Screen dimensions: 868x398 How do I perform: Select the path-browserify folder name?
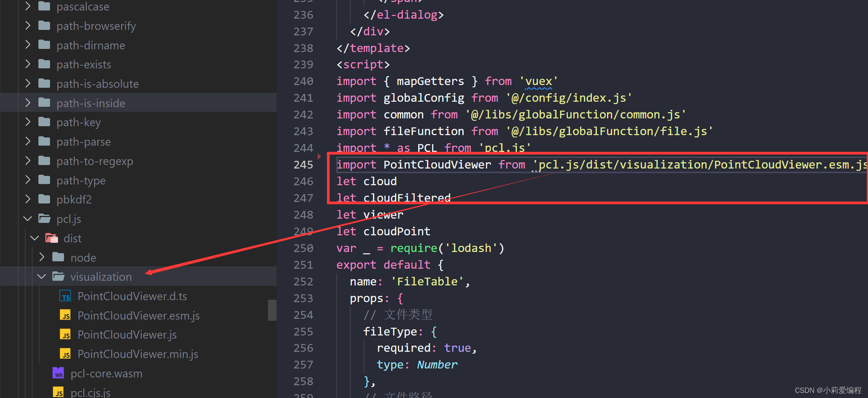(x=96, y=26)
